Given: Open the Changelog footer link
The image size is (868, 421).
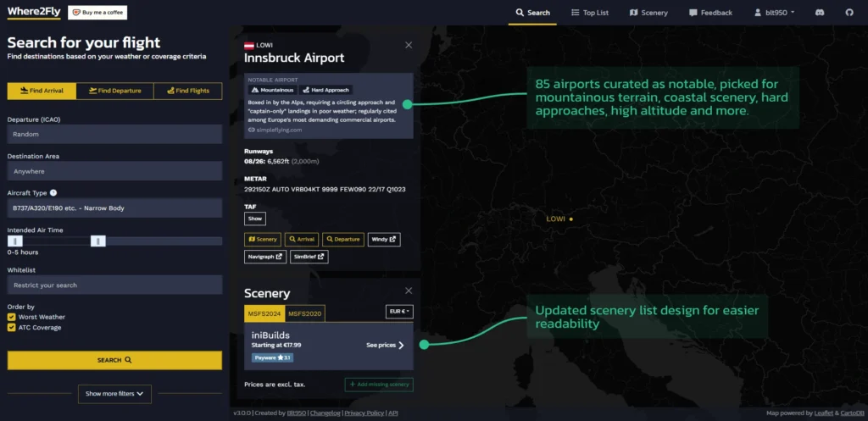Looking at the screenshot, I should point(325,413).
